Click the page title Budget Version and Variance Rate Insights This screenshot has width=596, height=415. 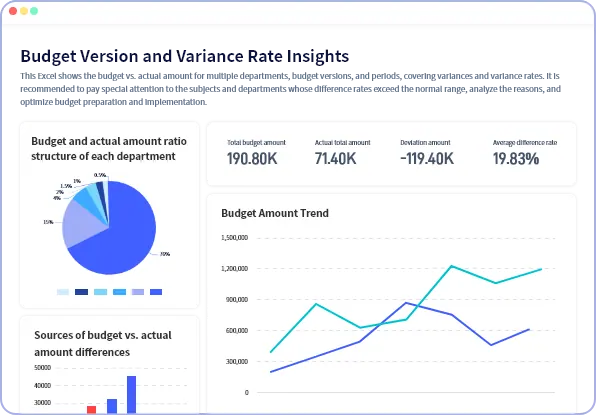185,56
